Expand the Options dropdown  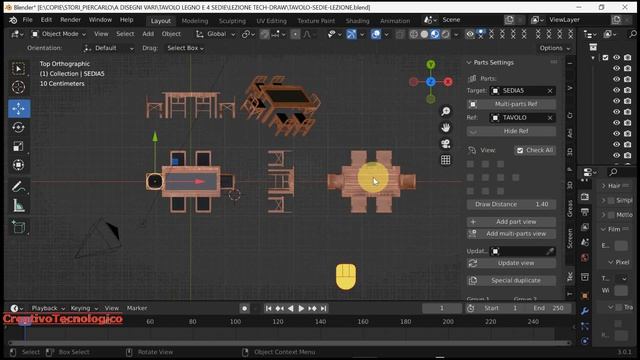click(554, 48)
